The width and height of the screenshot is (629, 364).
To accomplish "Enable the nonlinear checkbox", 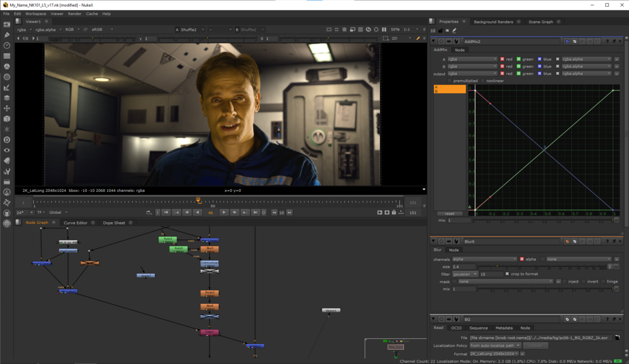I will [483, 81].
